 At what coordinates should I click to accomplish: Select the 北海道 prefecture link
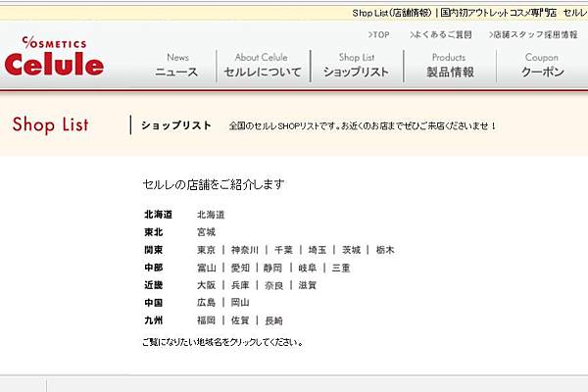[211, 215]
